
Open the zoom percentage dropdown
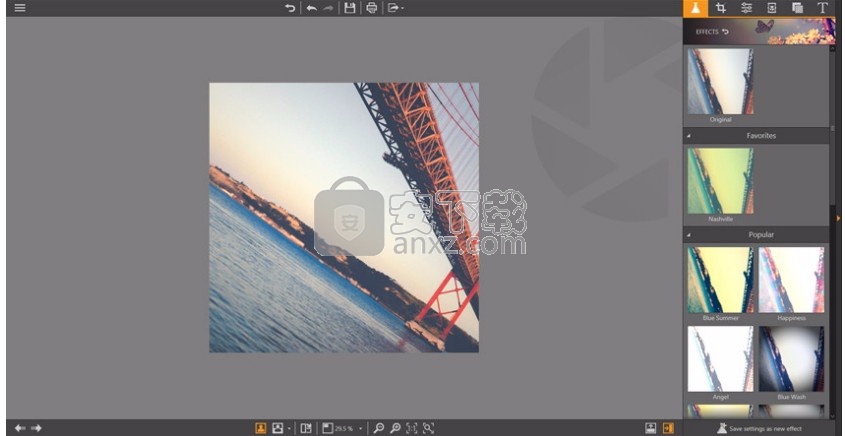pyautogui.click(x=361, y=429)
